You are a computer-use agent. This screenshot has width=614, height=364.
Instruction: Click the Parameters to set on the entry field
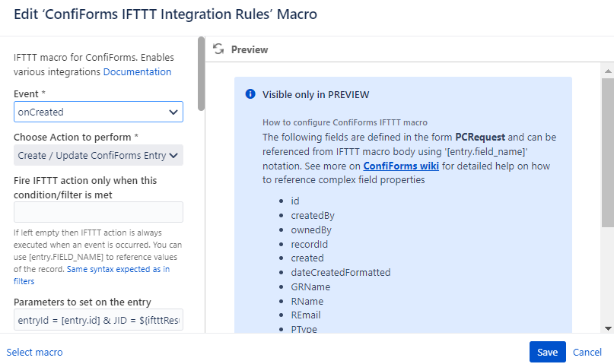[x=98, y=321]
